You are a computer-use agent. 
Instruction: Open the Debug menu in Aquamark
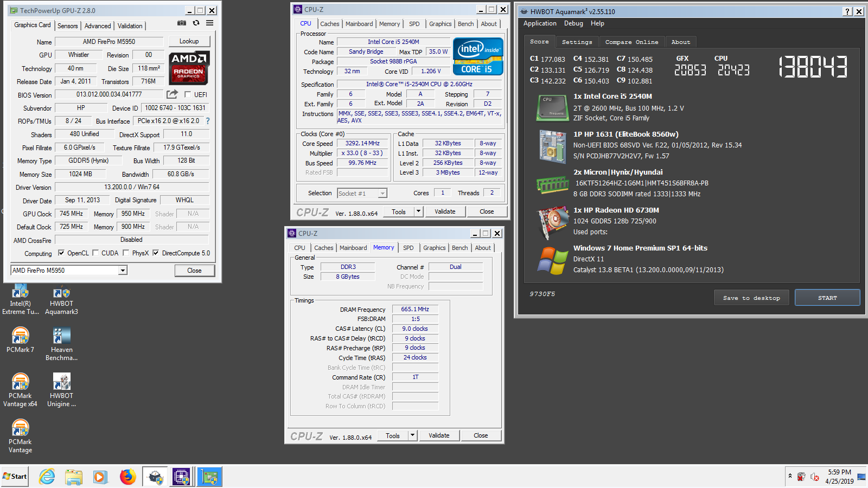[x=573, y=23]
